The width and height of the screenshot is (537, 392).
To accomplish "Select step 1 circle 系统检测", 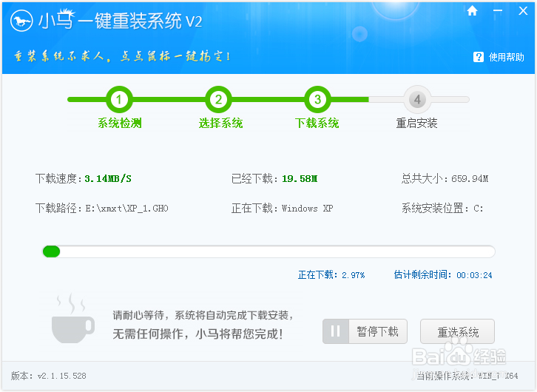I will [x=119, y=100].
